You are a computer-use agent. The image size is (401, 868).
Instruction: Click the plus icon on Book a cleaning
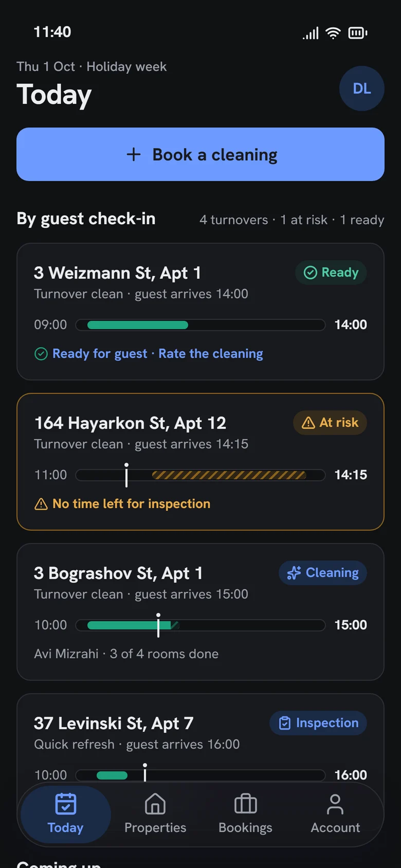[134, 154]
